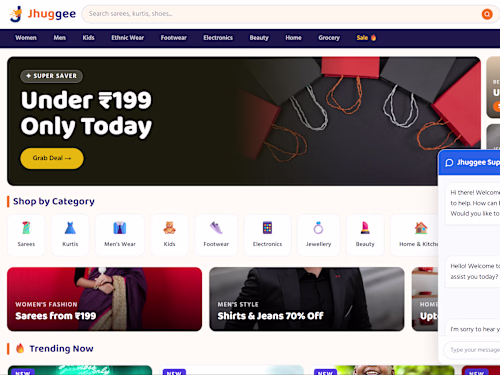Image resolution: width=500 pixels, height=375 pixels.
Task: Open the Sale menu with flame
Action: pos(366,38)
